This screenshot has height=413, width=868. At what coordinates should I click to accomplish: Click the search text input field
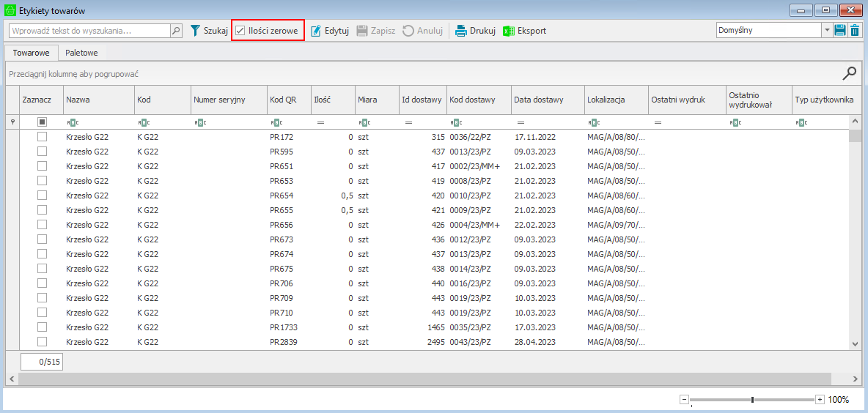(89, 31)
